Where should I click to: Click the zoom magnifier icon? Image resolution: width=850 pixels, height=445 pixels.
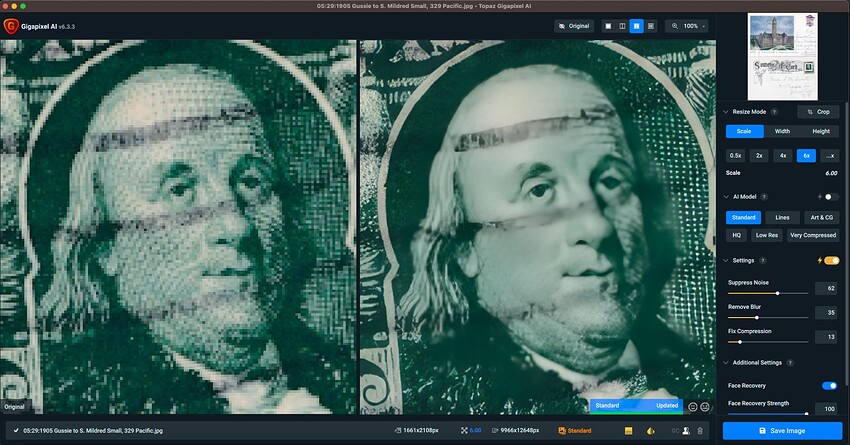coord(675,26)
